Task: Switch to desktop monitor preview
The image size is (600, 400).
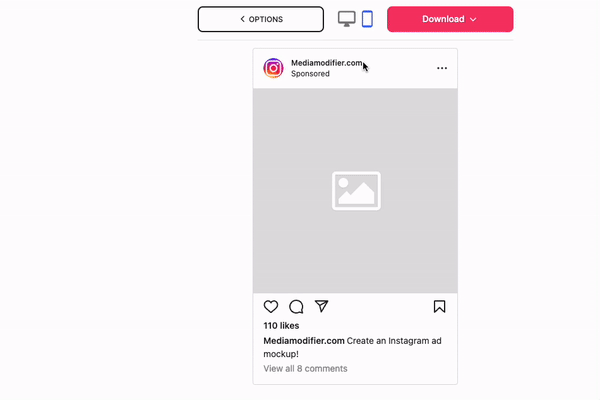Action: tap(347, 19)
